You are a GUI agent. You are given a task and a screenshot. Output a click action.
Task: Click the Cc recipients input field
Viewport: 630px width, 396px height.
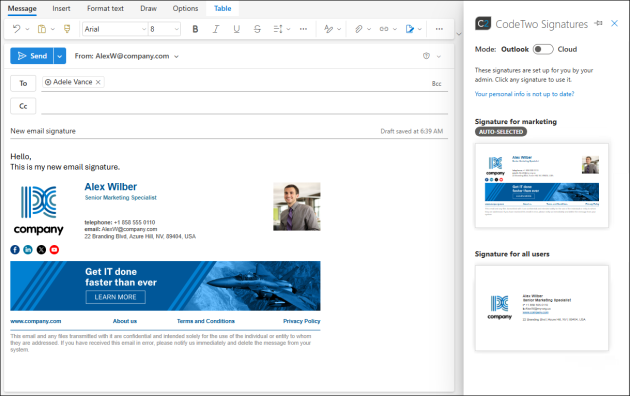pos(244,106)
